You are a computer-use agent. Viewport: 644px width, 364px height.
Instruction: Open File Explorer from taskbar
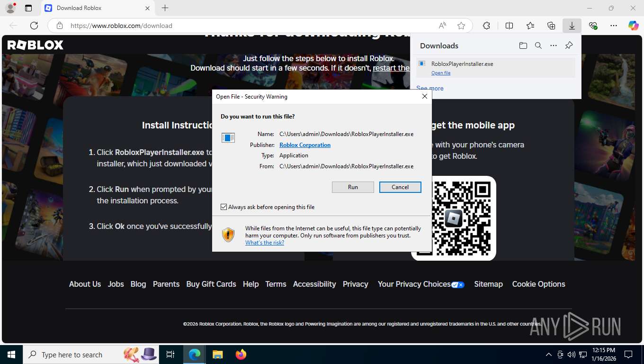pyautogui.click(x=217, y=355)
